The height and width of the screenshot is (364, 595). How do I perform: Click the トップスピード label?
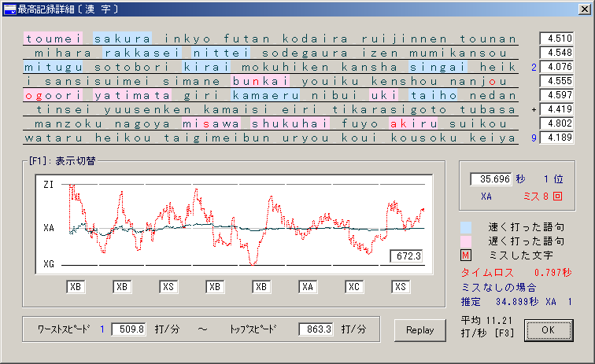pos(253,329)
